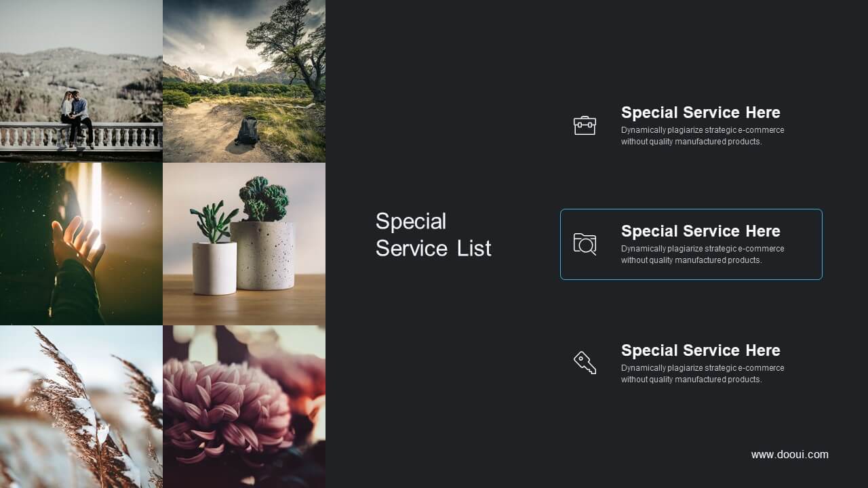Click the backpack in the landscape photo
868x488 pixels.
point(247,130)
